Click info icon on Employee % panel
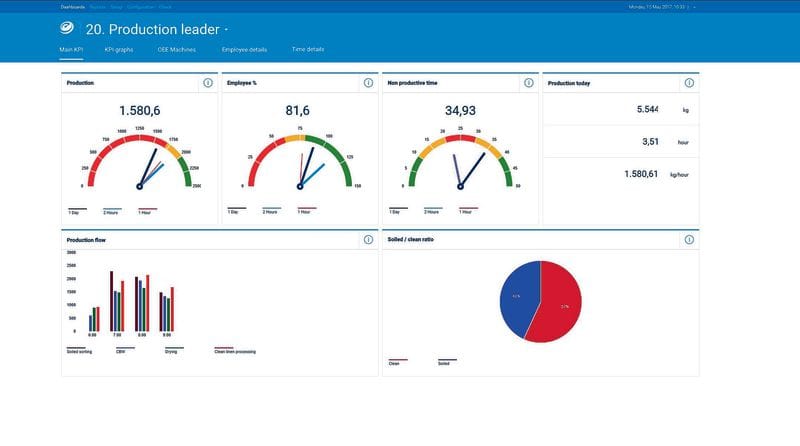Viewport: 800px width, 446px height. pos(368,83)
